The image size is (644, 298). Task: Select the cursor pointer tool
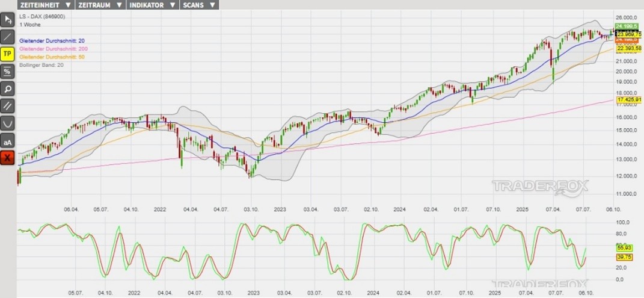pos(7,20)
